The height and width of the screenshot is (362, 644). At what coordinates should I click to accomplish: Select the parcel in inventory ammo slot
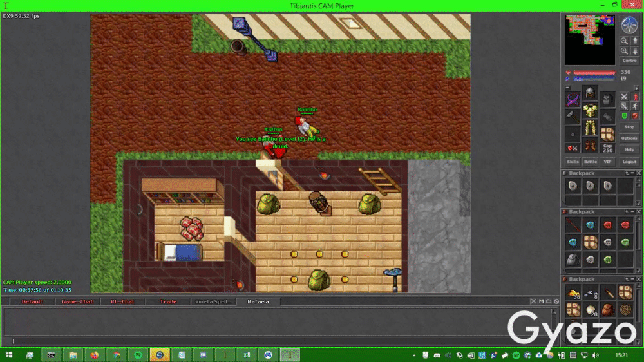[607, 134]
